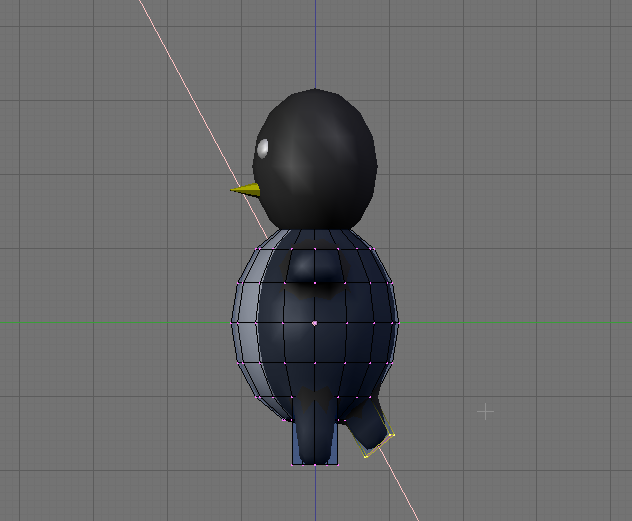The height and width of the screenshot is (521, 632).
Task: Click the penguin's yellow beak
Action: tap(245, 190)
